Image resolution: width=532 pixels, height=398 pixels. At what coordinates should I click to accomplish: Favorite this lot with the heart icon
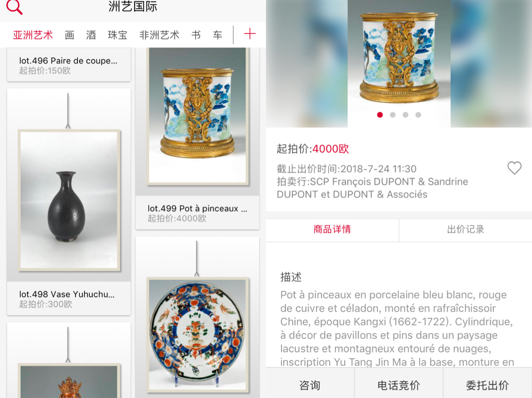pos(514,168)
